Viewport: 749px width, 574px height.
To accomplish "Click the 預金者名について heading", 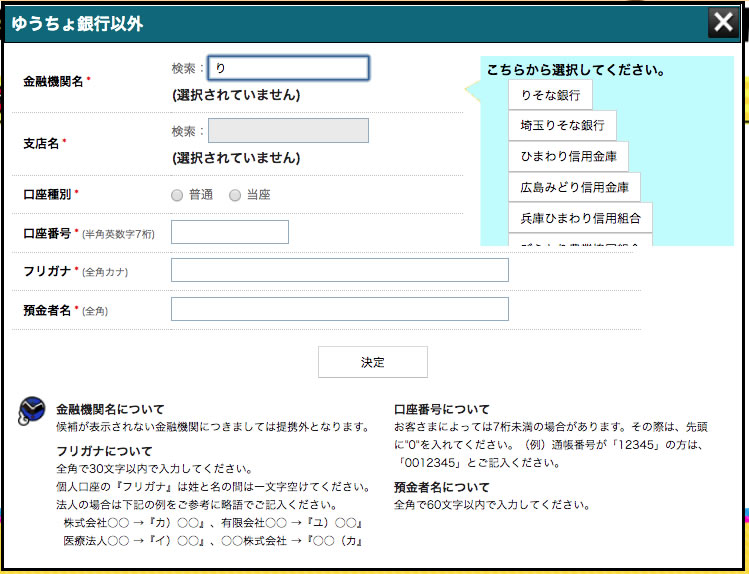I will (442, 487).
